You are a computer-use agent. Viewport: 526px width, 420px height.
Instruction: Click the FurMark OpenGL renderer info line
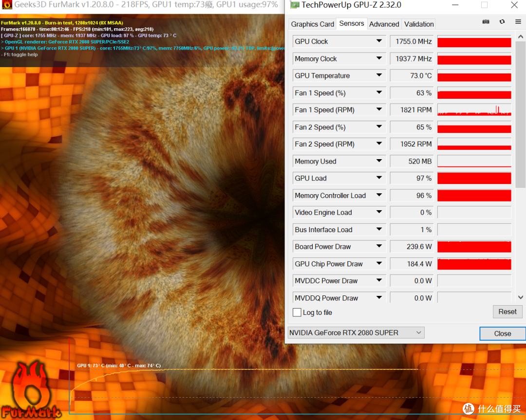[65, 42]
